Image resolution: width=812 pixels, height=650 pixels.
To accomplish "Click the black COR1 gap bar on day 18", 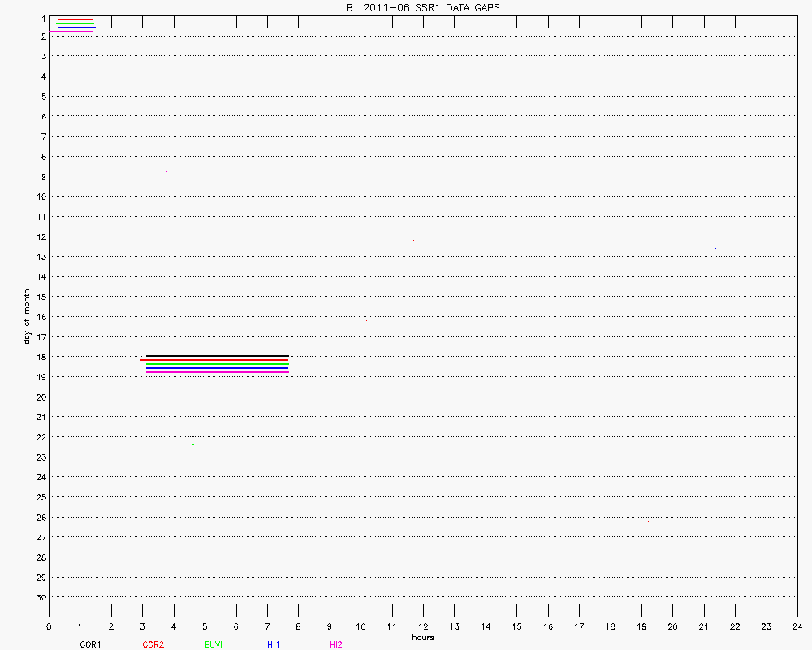I will 217,356.
